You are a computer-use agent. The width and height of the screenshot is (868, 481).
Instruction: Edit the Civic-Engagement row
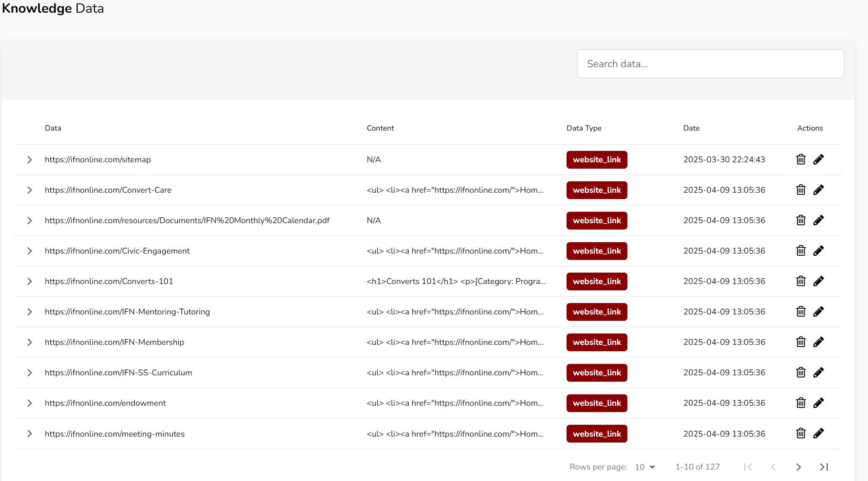click(819, 251)
